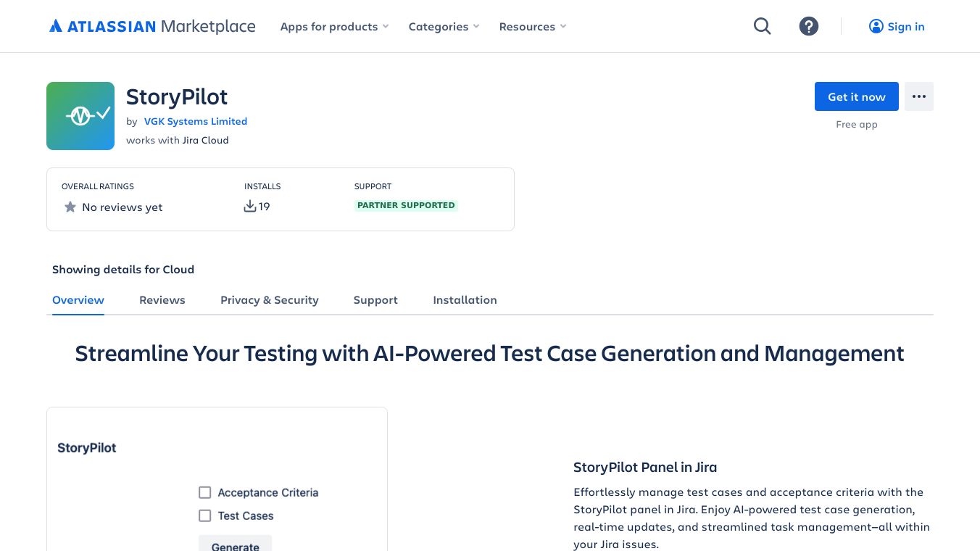The width and height of the screenshot is (980, 551).
Task: Open the VGK Systems Limited link
Action: [196, 121]
